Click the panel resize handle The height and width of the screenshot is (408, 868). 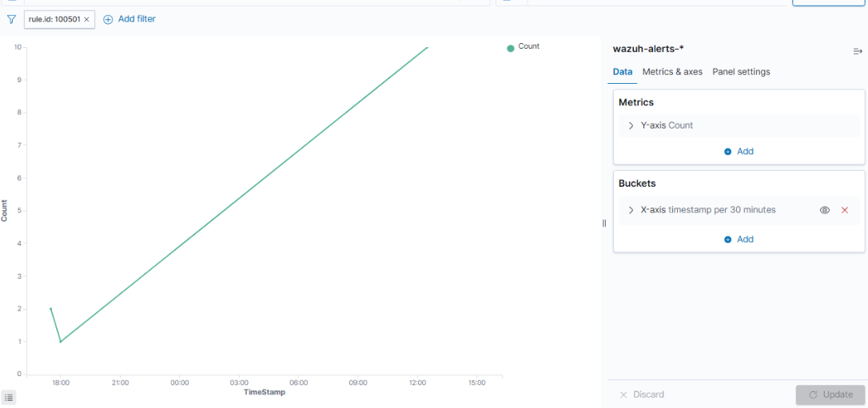604,224
